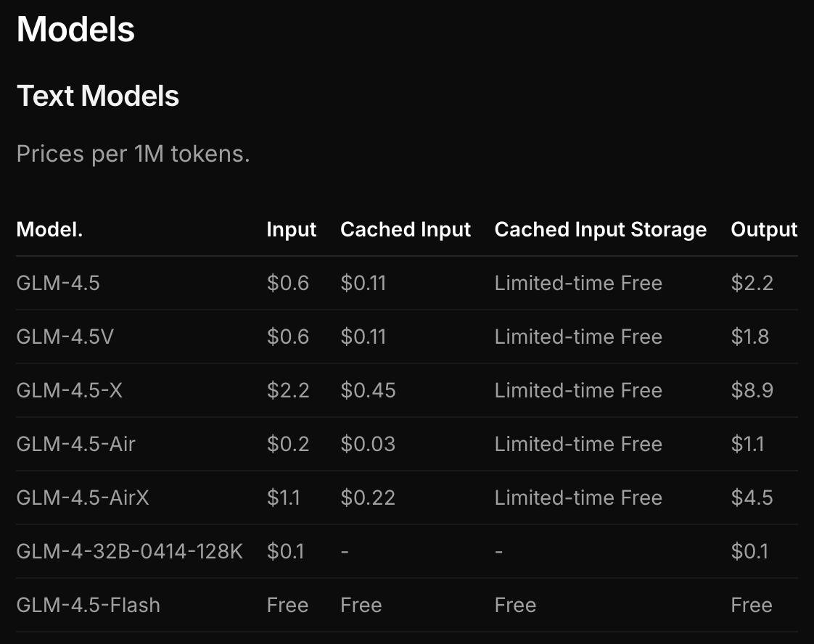Screen dimensions: 814x644
Task: Click the Input column header
Action: (x=291, y=230)
